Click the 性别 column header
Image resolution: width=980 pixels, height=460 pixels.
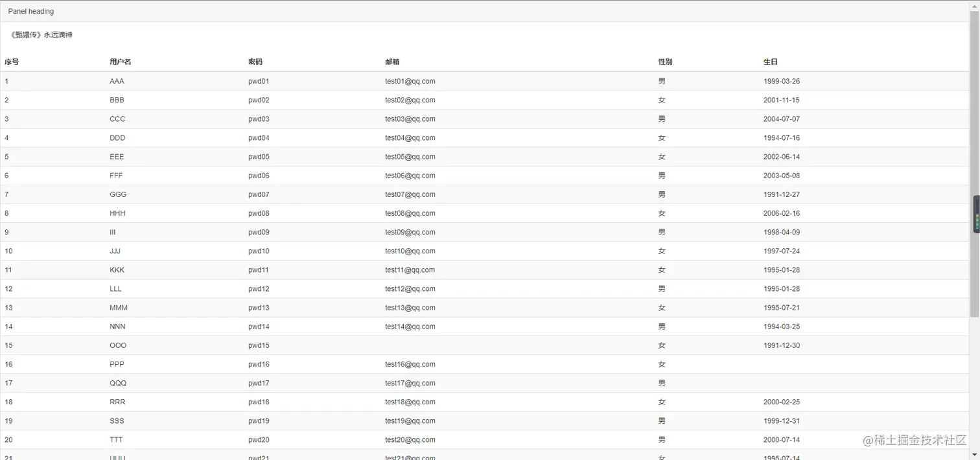tap(665, 62)
